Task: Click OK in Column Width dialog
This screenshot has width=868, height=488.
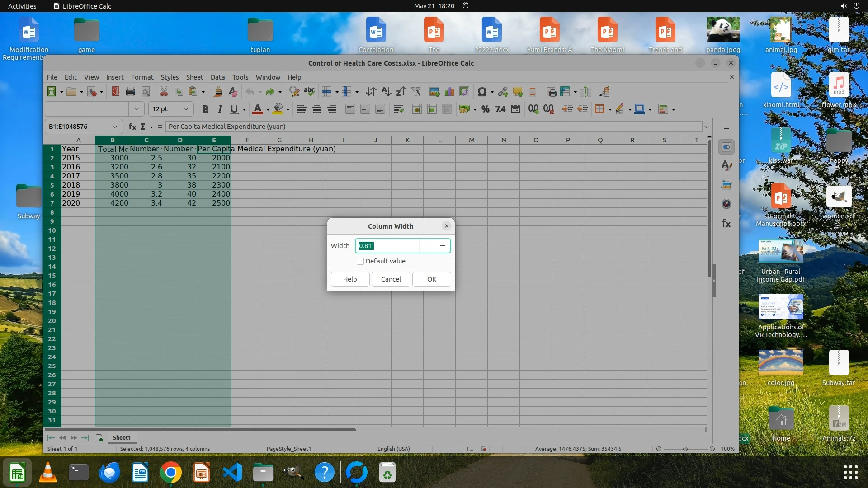Action: click(x=431, y=279)
